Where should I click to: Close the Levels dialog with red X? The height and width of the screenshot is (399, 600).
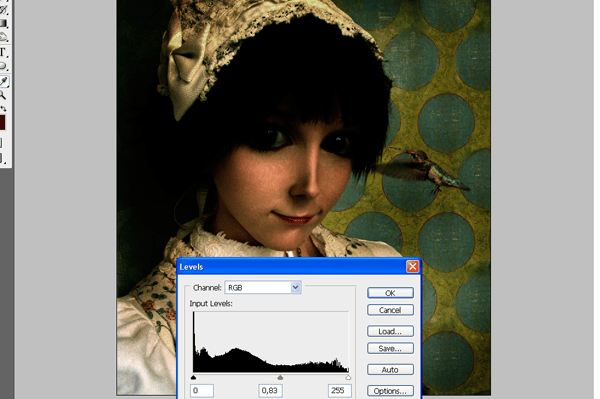tap(412, 267)
